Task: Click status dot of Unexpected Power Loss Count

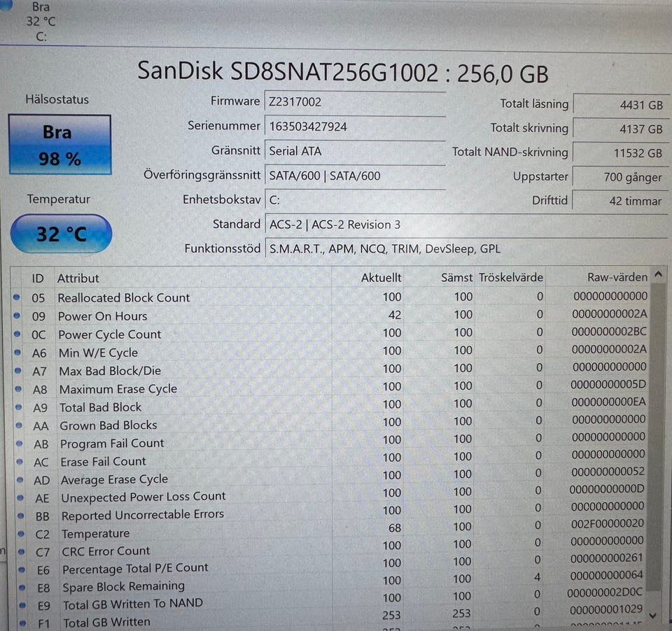Action: tap(20, 498)
